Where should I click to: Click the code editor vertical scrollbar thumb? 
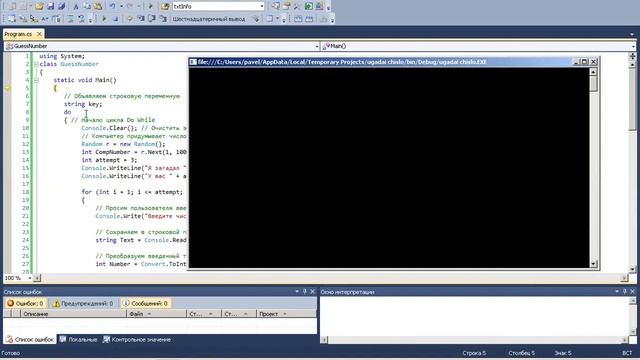point(632,100)
